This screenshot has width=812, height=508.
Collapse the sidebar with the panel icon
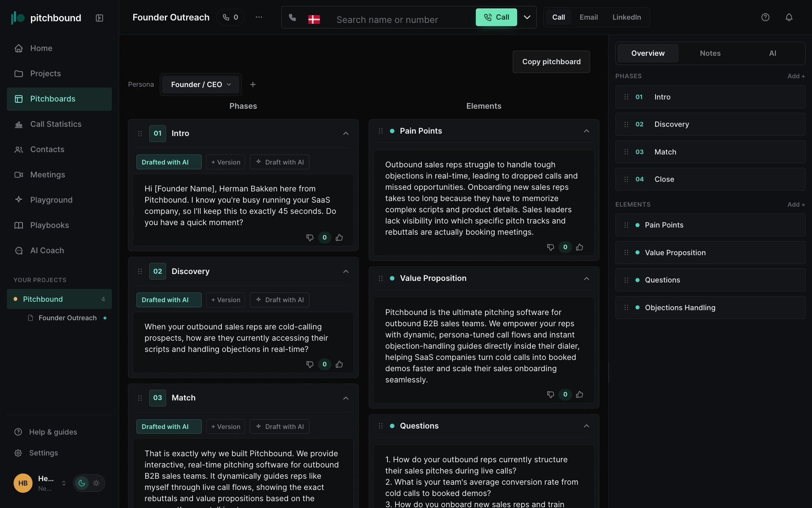click(x=99, y=18)
